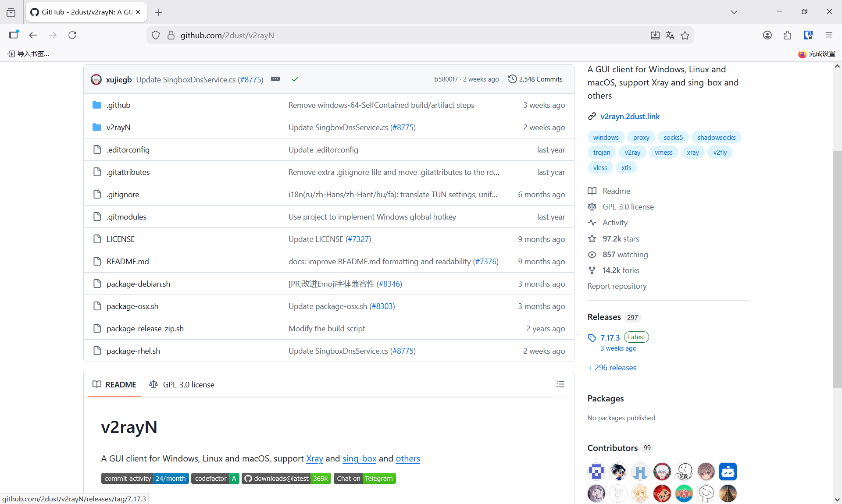Click the Firefox View tab list icon
842x504 pixels.
click(11, 12)
